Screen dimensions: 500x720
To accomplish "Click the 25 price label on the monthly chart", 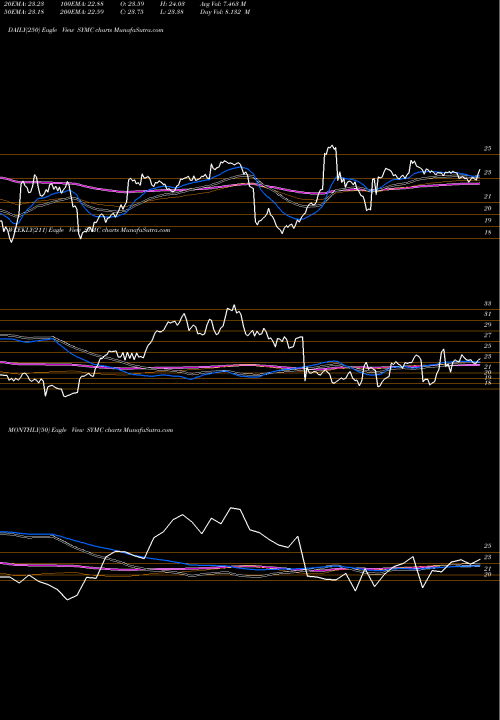I will (x=488, y=546).
